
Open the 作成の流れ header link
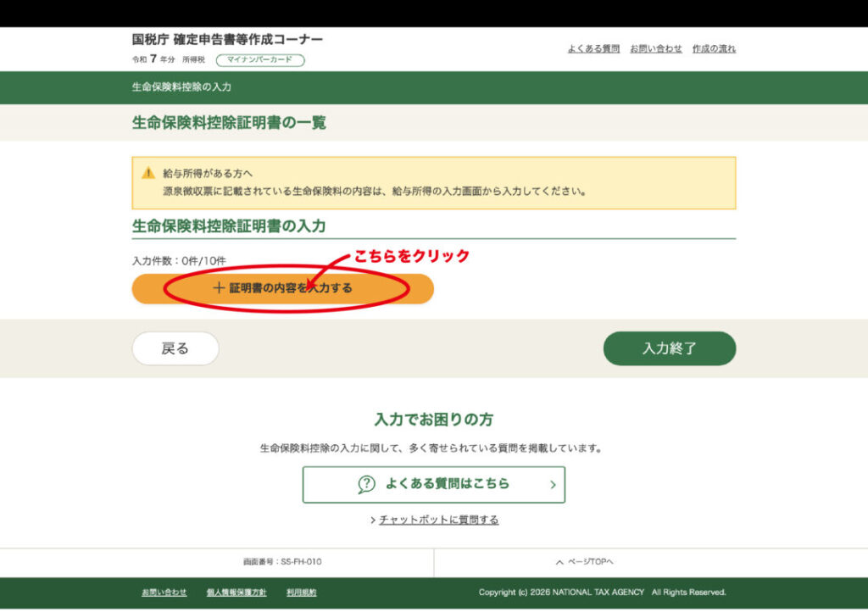714,48
